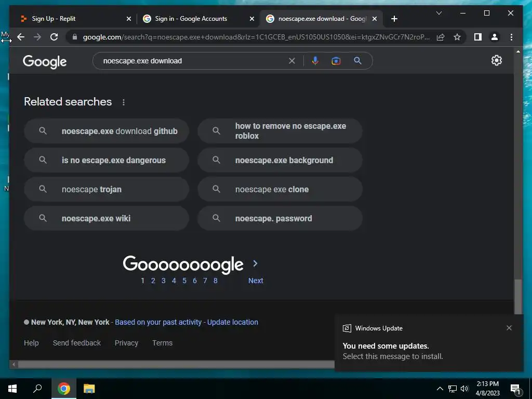
Task: Click the URL address bar
Action: (x=256, y=37)
